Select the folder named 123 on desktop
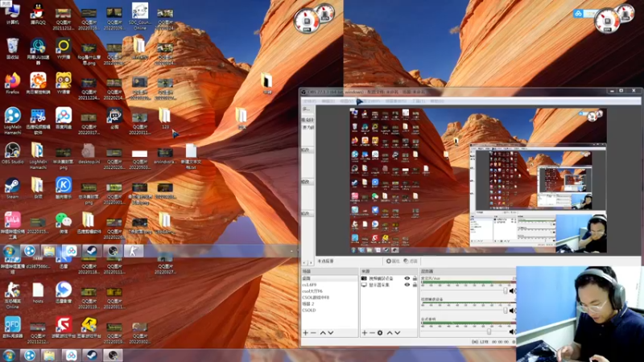The width and height of the screenshot is (644, 362). point(165,118)
